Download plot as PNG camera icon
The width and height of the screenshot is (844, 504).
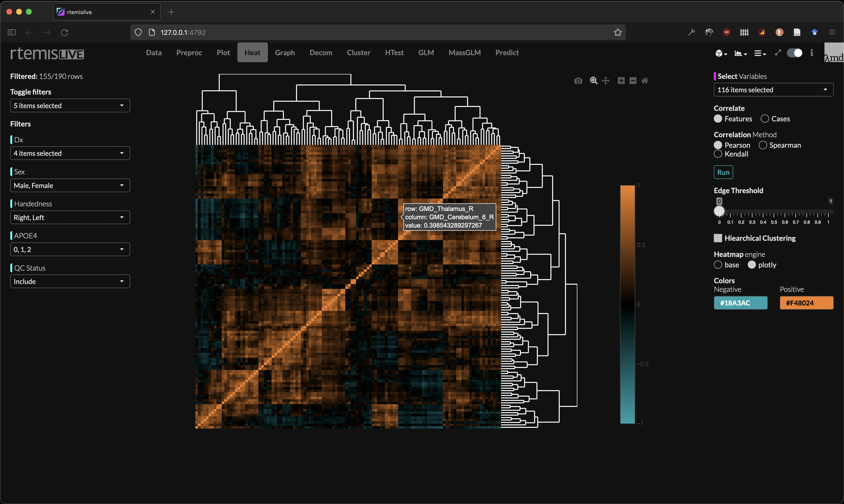pos(578,81)
